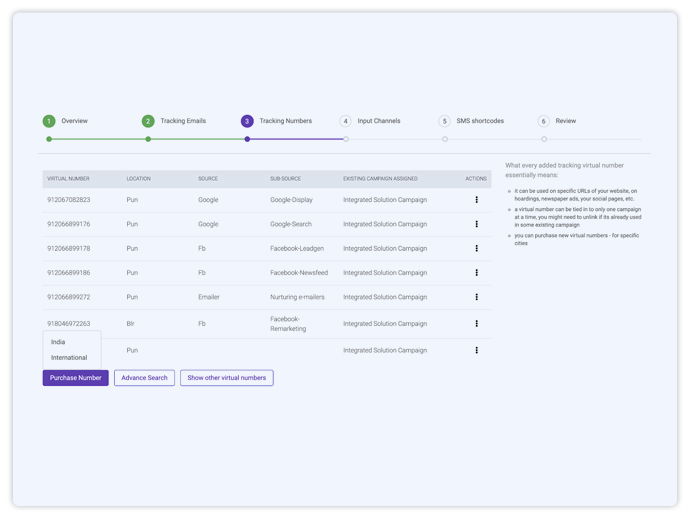Select virtual number 912066899176
Screen dimensions: 689x517
pos(69,224)
